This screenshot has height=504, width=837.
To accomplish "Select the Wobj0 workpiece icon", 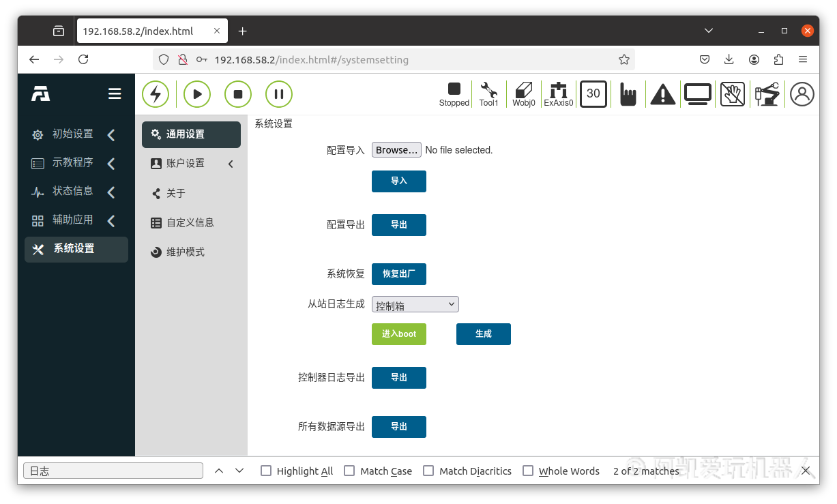I will click(x=523, y=93).
